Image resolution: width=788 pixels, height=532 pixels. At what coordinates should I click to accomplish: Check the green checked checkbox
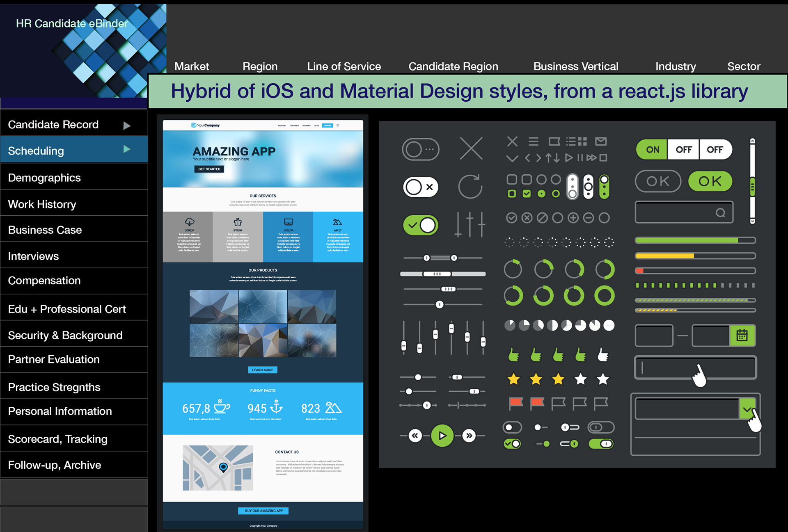pos(527,194)
